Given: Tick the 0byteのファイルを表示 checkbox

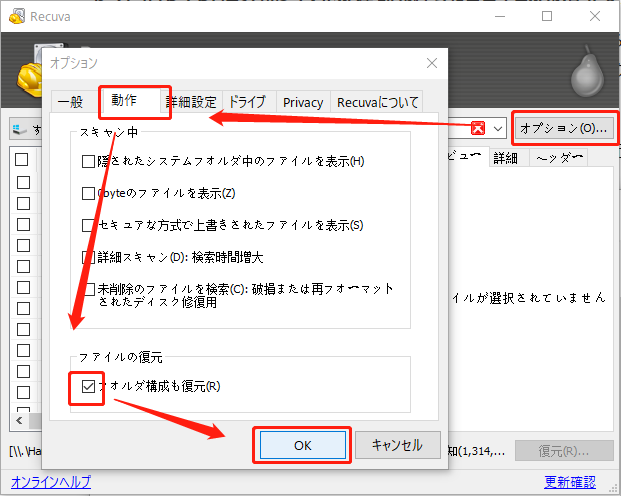Looking at the screenshot, I should click(88, 194).
